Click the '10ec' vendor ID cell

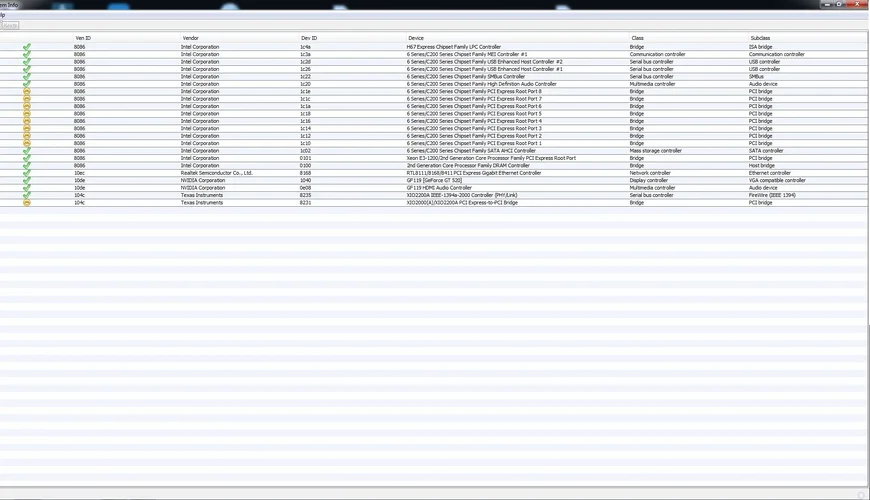pyautogui.click(x=79, y=173)
